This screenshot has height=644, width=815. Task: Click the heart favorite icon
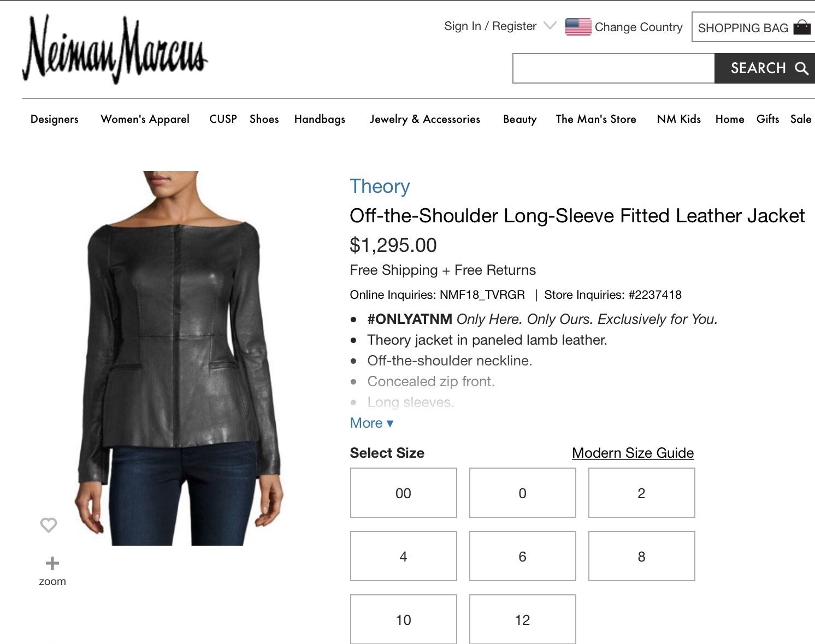click(49, 525)
